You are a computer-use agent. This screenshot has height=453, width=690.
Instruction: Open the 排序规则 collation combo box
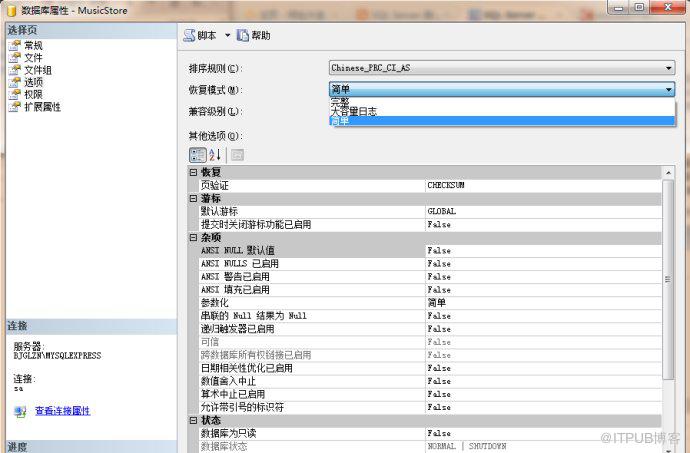[502, 68]
